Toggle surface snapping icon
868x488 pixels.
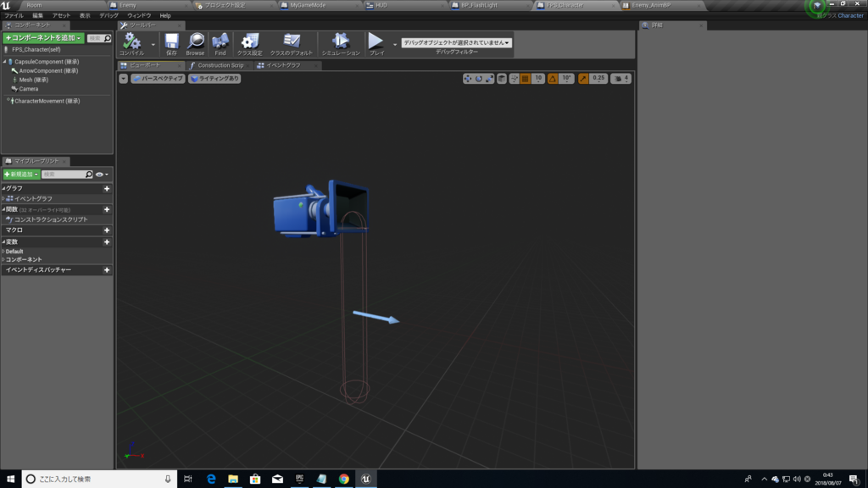click(x=515, y=79)
